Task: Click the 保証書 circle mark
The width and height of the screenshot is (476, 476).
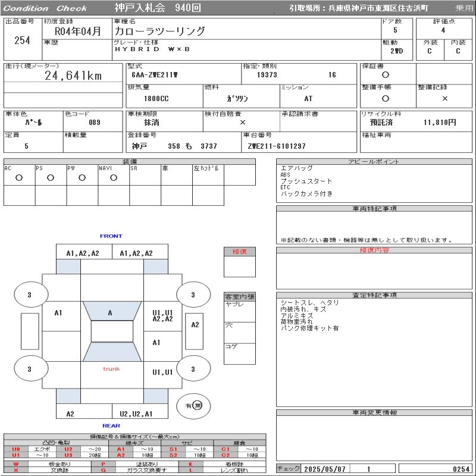Action: click(x=386, y=75)
